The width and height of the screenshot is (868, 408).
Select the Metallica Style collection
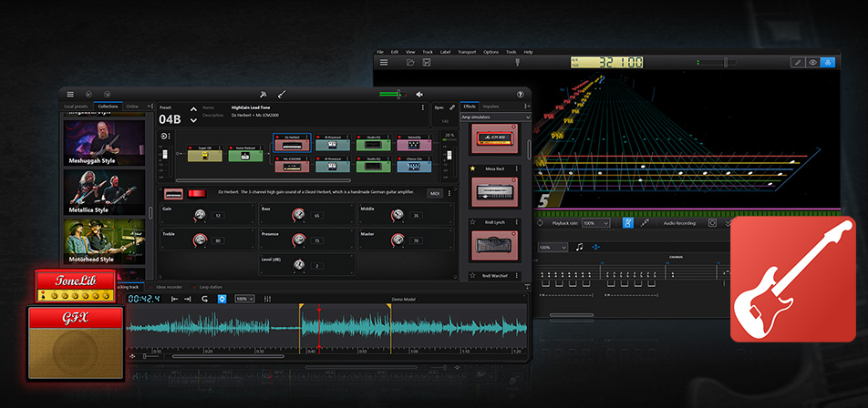point(105,192)
